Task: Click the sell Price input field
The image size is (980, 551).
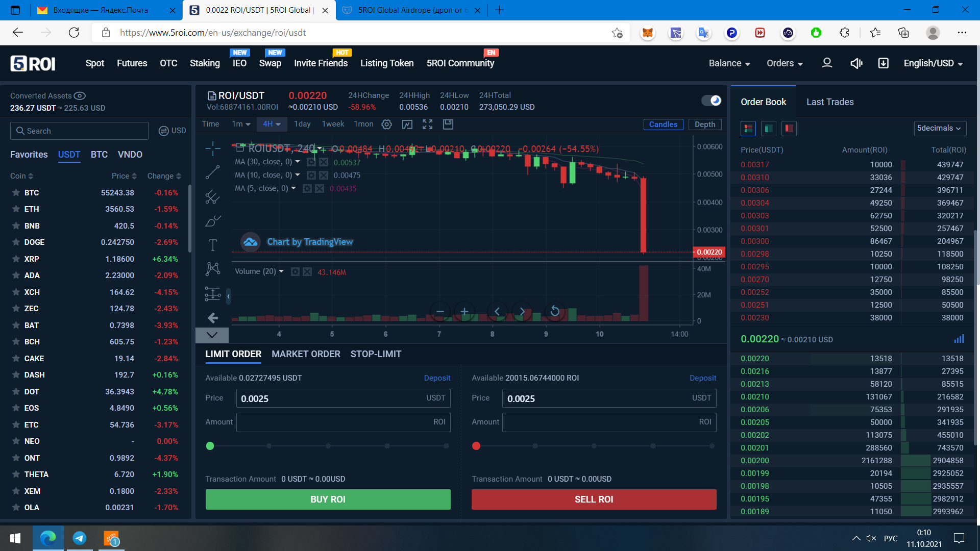Action: (609, 398)
